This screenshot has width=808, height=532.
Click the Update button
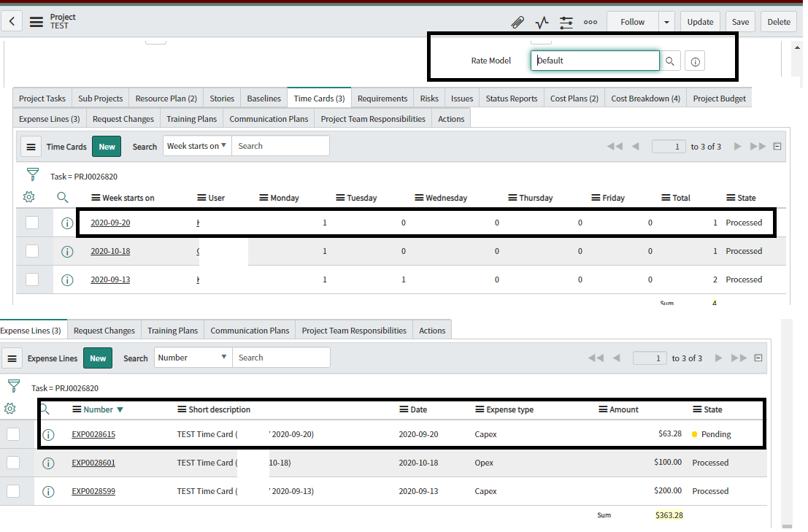(x=700, y=22)
